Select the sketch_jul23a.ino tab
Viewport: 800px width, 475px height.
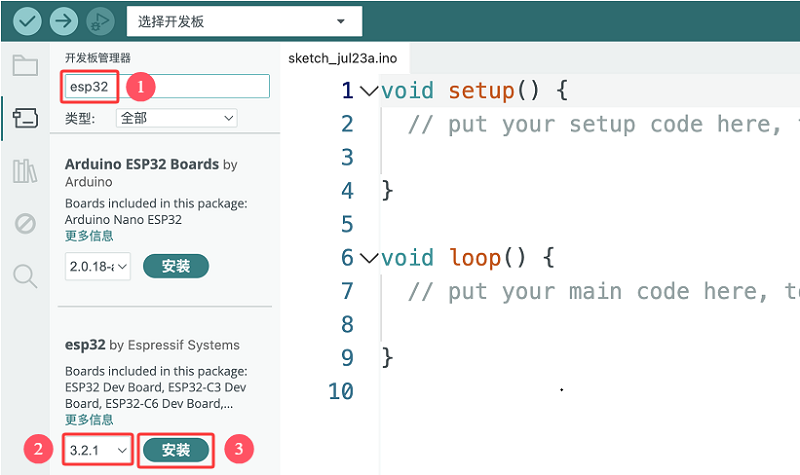tap(343, 58)
